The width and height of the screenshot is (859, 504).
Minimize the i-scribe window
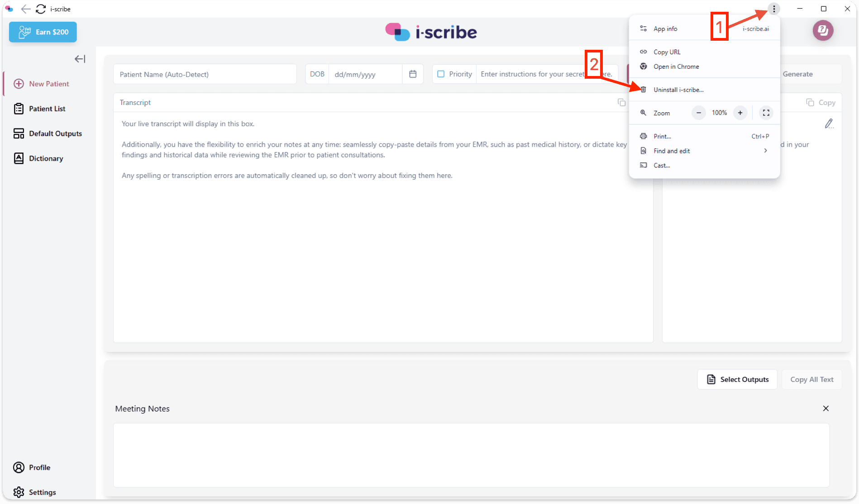coord(800,9)
